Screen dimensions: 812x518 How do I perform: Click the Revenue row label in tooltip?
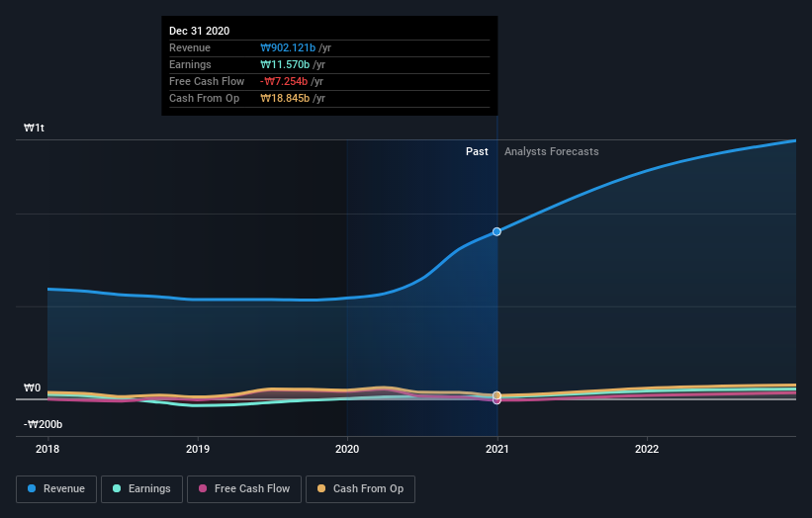[x=190, y=48]
